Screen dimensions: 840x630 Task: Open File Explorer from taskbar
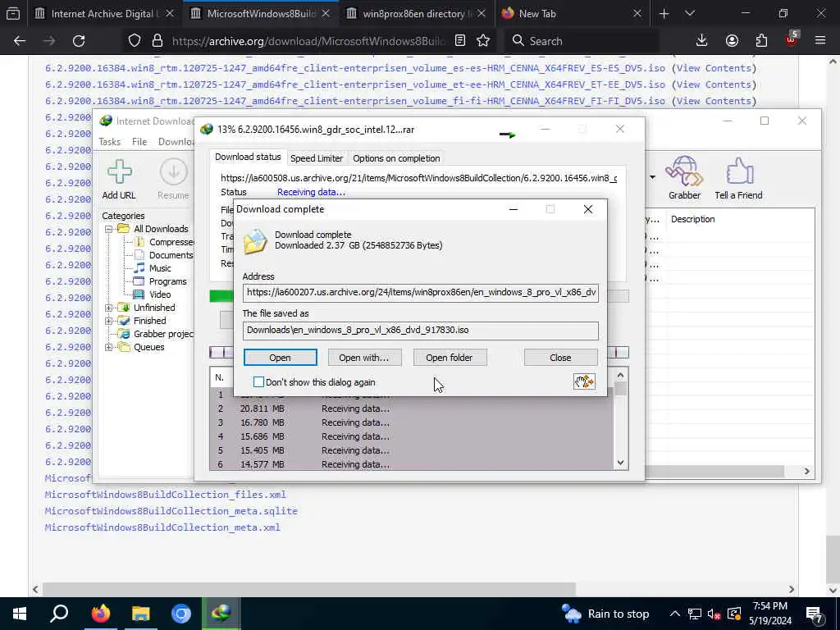coord(141,614)
